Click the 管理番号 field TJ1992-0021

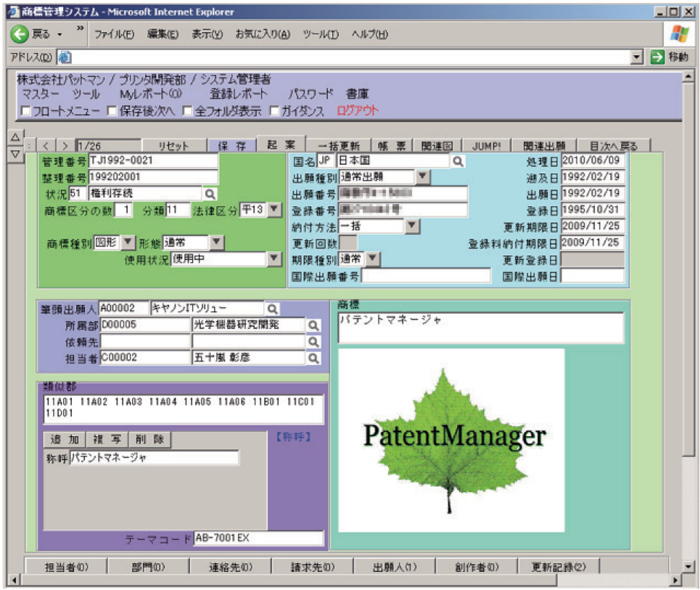pyautogui.click(x=153, y=160)
